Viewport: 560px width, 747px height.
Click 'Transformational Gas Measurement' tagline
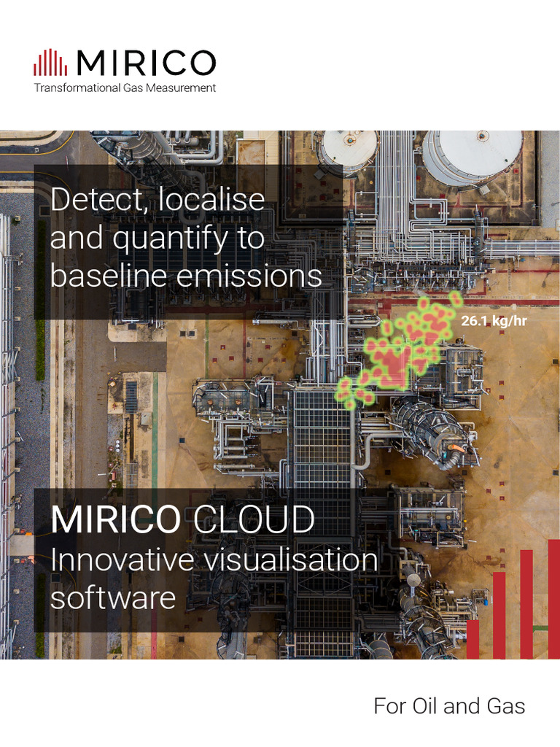125,88
